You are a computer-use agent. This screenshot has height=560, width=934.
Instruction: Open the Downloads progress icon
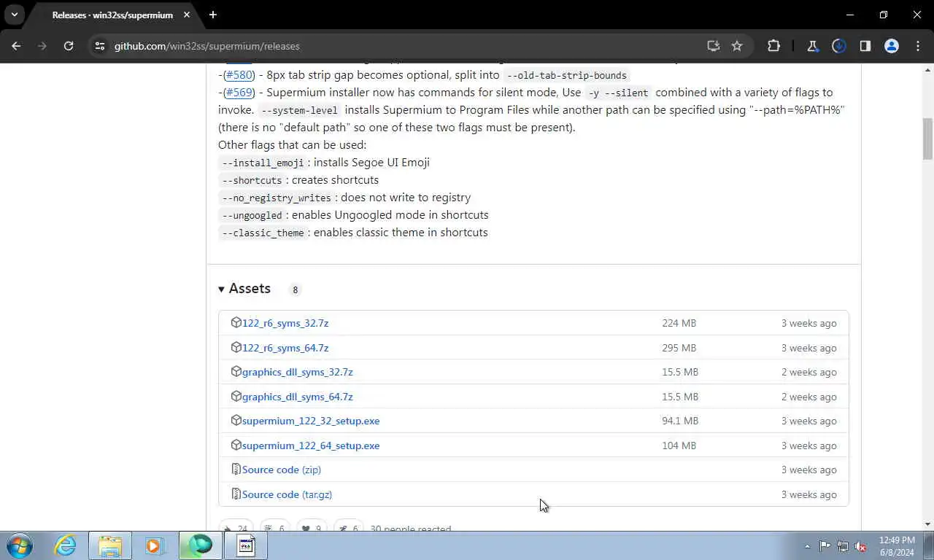[x=838, y=46]
